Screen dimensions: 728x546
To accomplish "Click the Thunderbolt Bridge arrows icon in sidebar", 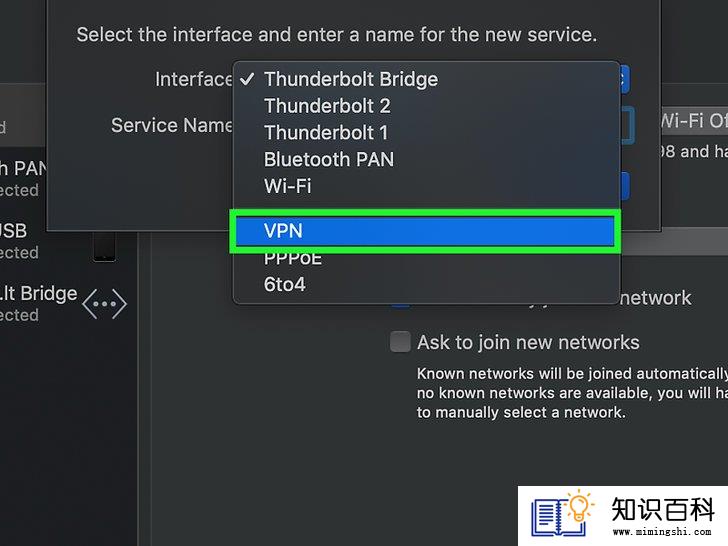I will click(104, 304).
